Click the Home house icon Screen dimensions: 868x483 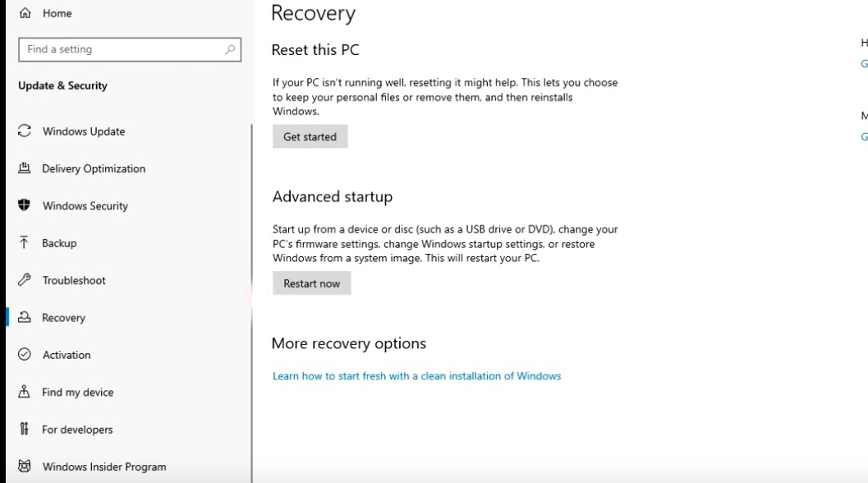[25, 13]
